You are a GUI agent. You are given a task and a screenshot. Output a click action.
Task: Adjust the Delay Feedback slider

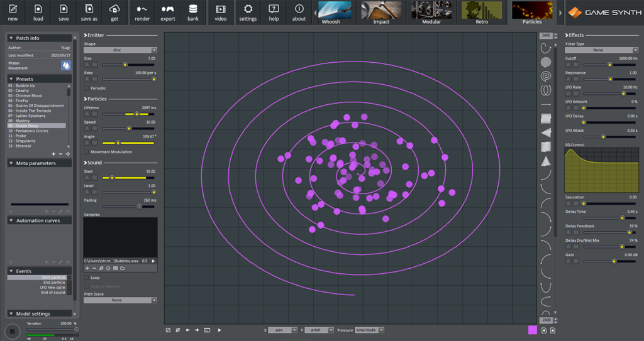(x=609, y=232)
